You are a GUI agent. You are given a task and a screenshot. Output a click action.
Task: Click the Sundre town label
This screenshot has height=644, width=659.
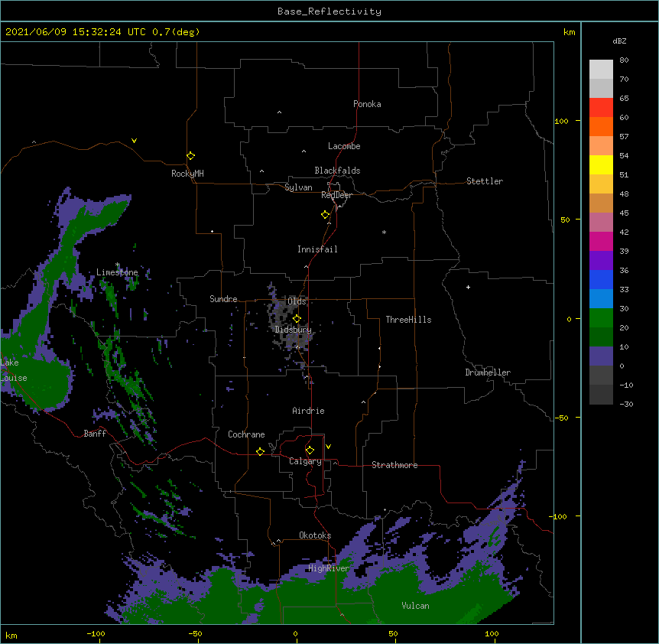[223, 299]
